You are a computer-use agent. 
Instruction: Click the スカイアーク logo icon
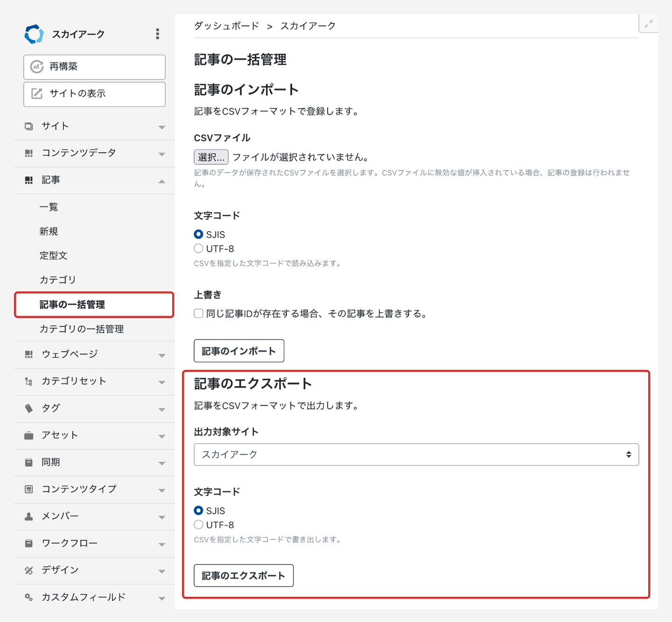pyautogui.click(x=34, y=34)
